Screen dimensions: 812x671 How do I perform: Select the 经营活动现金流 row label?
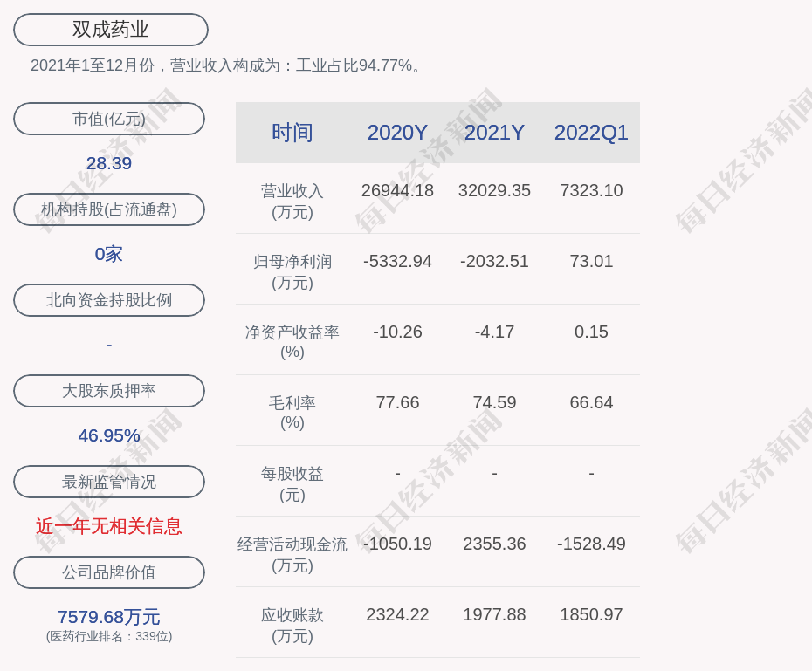[x=292, y=555]
